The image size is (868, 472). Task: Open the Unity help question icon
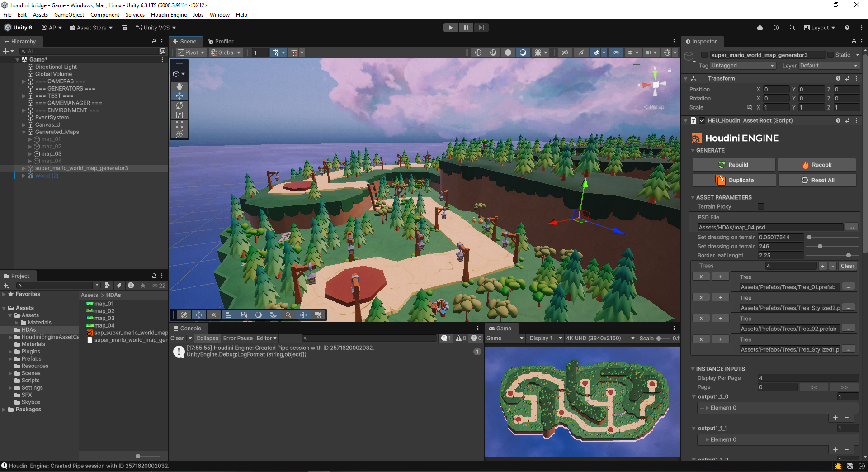tap(847, 28)
